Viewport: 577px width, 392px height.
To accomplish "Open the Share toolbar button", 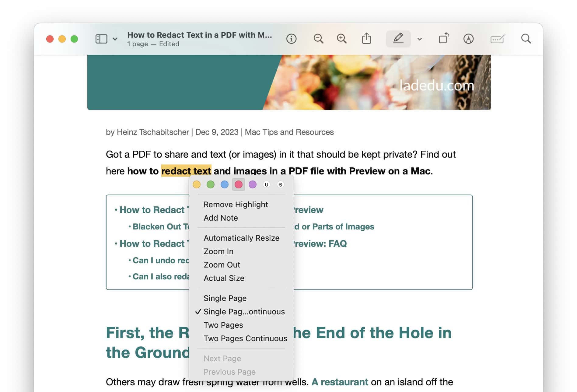I will pos(366,39).
